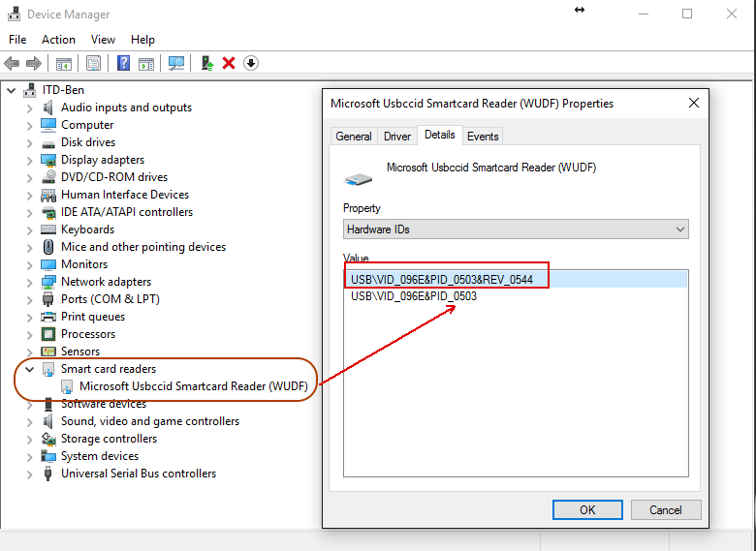Open the Hardware IDs property dropdown

point(516,230)
